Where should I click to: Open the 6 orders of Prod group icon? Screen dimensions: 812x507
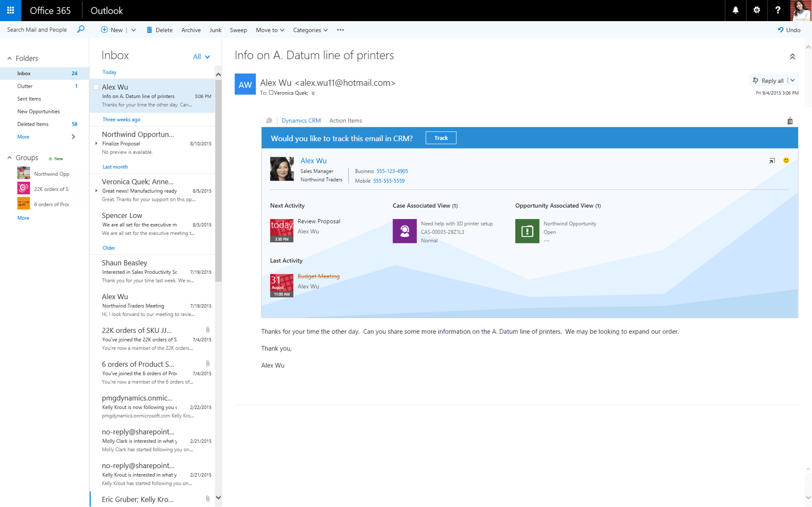(23, 203)
